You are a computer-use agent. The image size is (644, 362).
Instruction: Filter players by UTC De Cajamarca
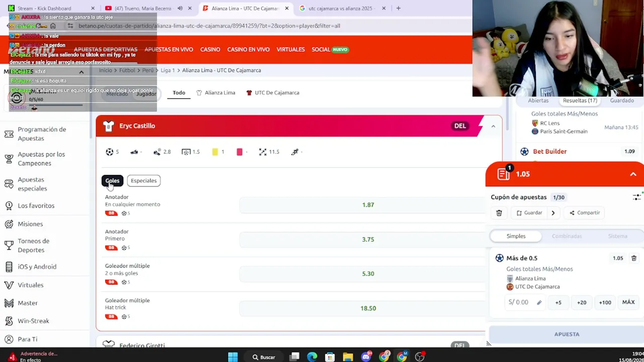(x=272, y=93)
